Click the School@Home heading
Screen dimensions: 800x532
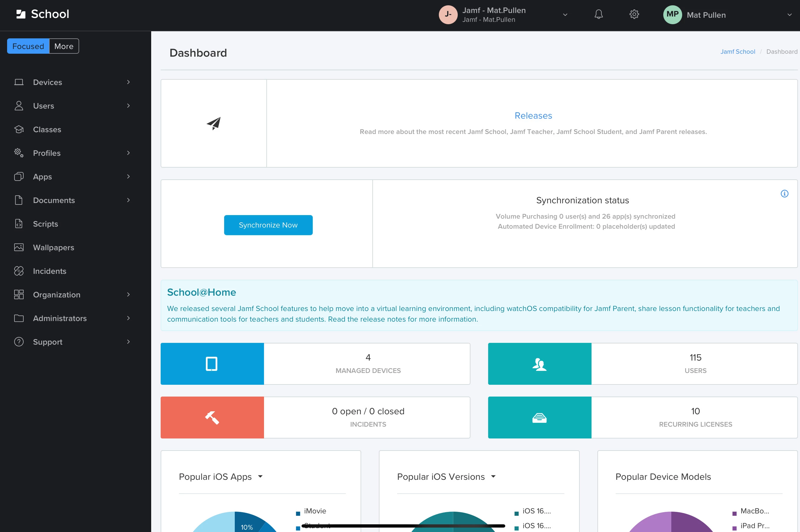tap(201, 292)
